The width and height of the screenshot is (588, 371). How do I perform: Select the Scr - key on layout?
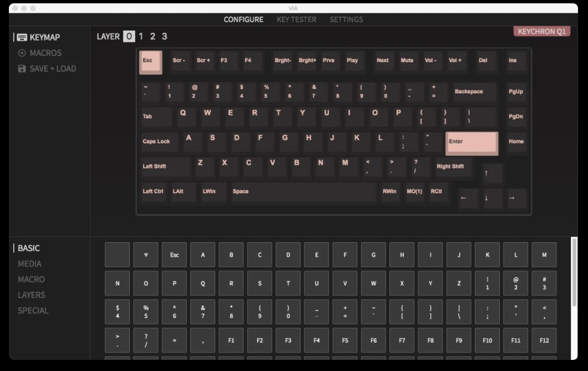pos(180,61)
